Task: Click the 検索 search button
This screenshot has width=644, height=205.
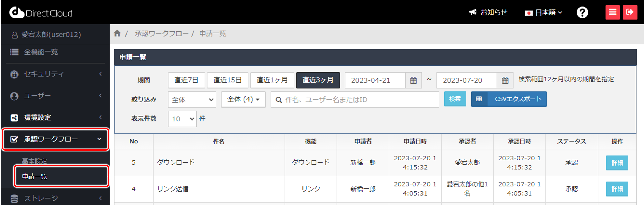Action: coord(455,99)
